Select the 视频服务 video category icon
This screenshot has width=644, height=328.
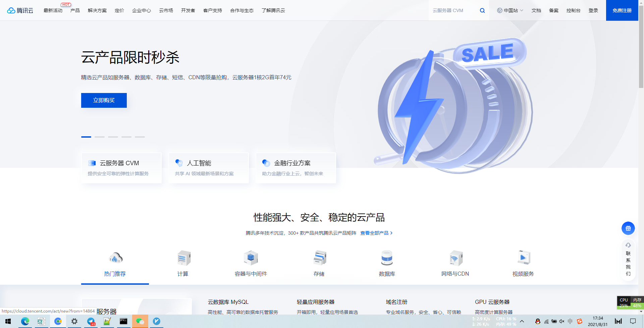523,258
